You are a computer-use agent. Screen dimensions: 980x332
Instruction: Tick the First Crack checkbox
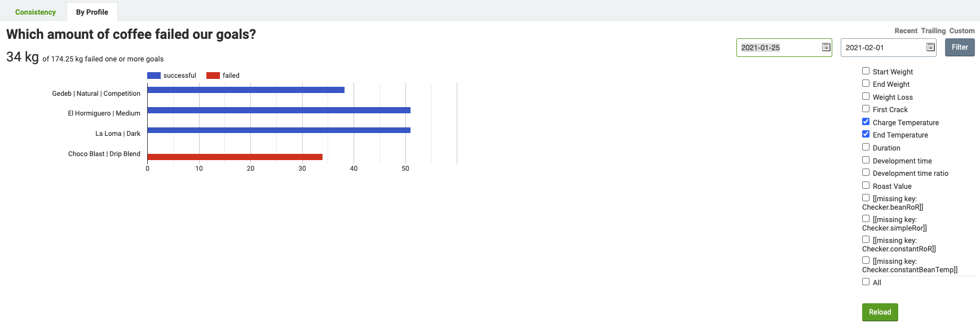pos(866,109)
